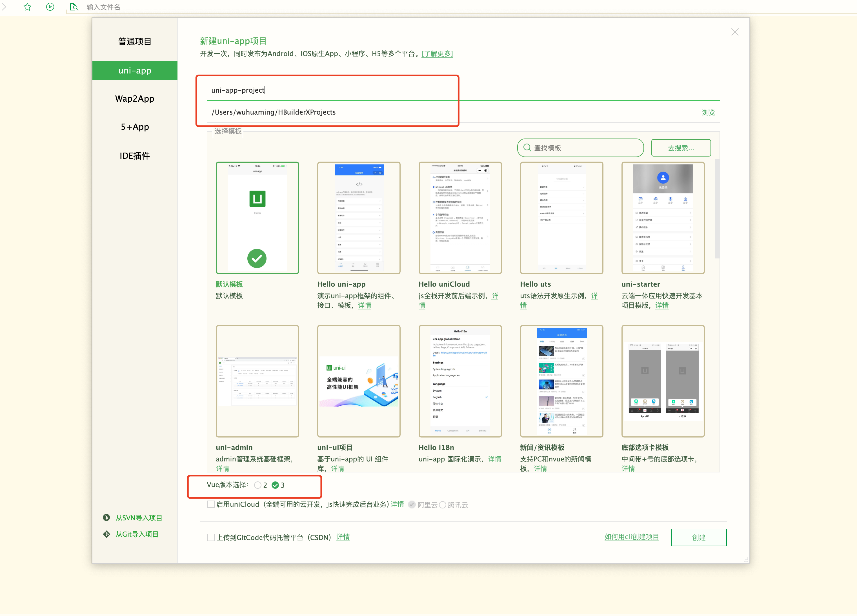The height and width of the screenshot is (616, 857).
Task: Select the Hello uts template thumbnail
Action: pos(561,218)
